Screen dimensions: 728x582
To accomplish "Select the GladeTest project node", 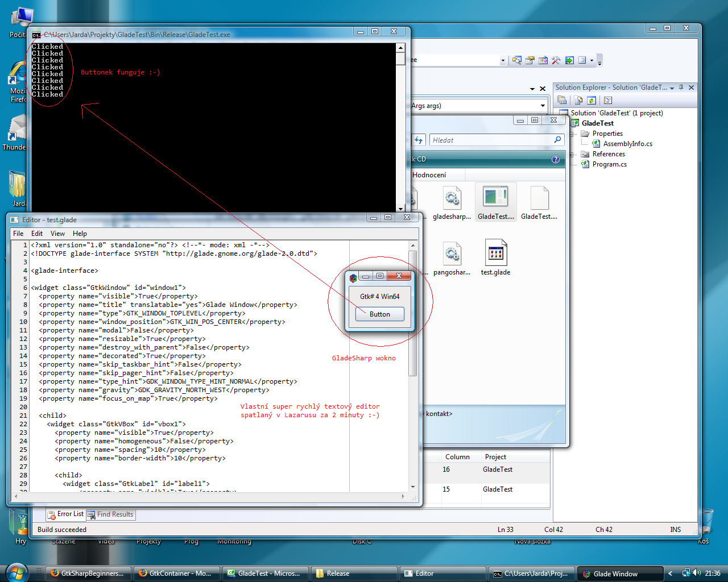I will tap(597, 123).
